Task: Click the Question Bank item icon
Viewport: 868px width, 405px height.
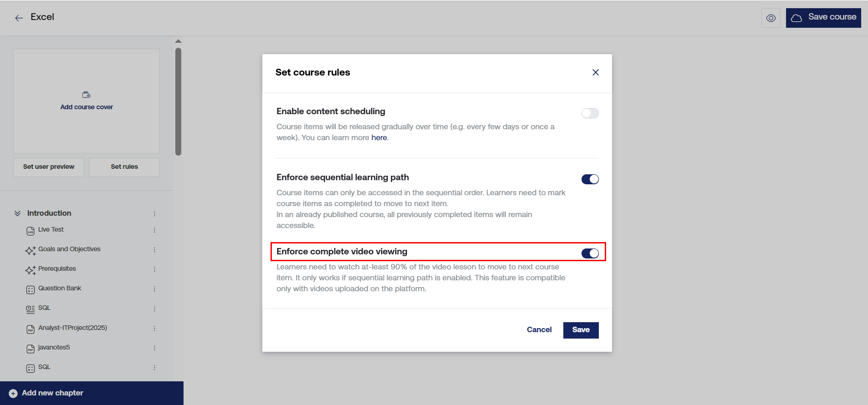Action: click(31, 290)
